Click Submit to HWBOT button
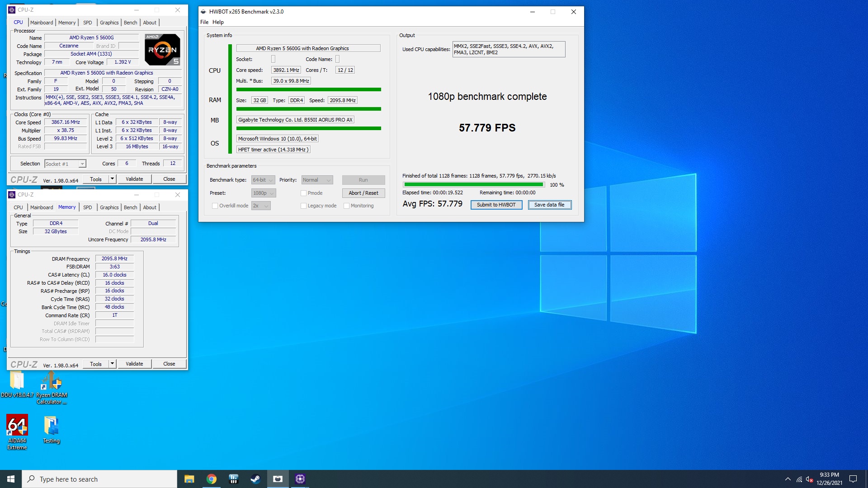The width and height of the screenshot is (868, 488). 496,205
